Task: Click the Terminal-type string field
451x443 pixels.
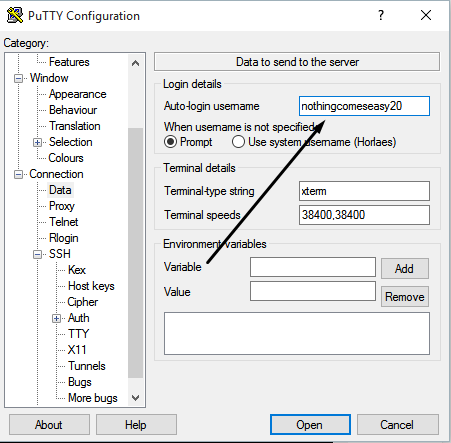Action: pyautogui.click(x=364, y=191)
